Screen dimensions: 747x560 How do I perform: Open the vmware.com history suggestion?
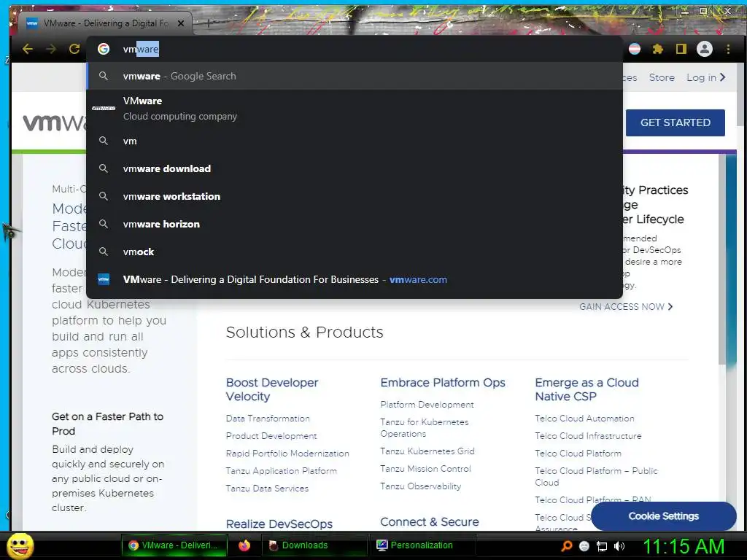pyautogui.click(x=355, y=279)
